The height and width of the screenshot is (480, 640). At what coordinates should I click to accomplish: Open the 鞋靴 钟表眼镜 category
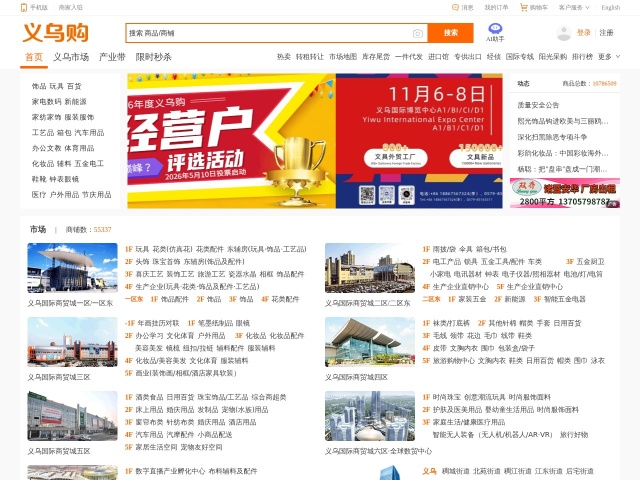pyautogui.click(x=56, y=179)
